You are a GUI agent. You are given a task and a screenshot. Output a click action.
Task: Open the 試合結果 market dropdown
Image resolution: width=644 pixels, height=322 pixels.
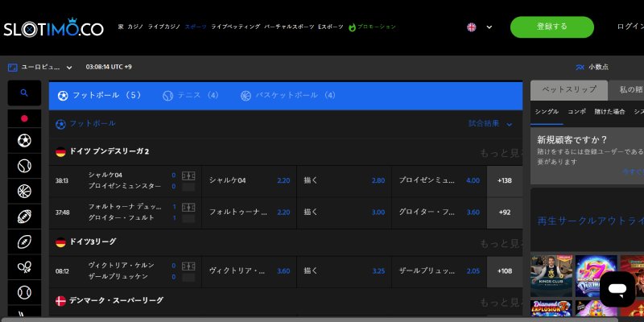(x=490, y=124)
